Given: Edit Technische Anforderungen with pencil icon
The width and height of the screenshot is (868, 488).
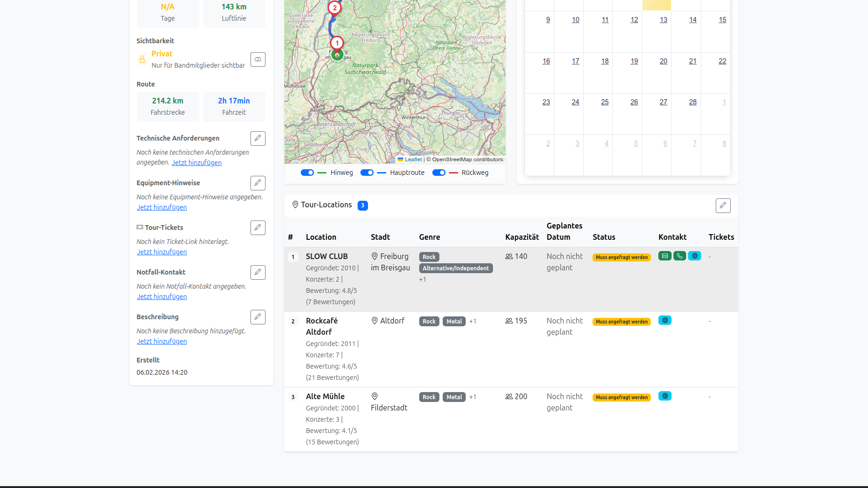Looking at the screenshot, I should tap(258, 138).
